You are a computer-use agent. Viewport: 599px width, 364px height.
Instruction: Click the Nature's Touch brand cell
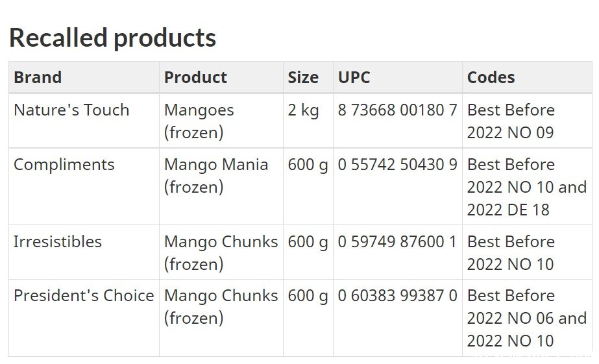coord(84,121)
